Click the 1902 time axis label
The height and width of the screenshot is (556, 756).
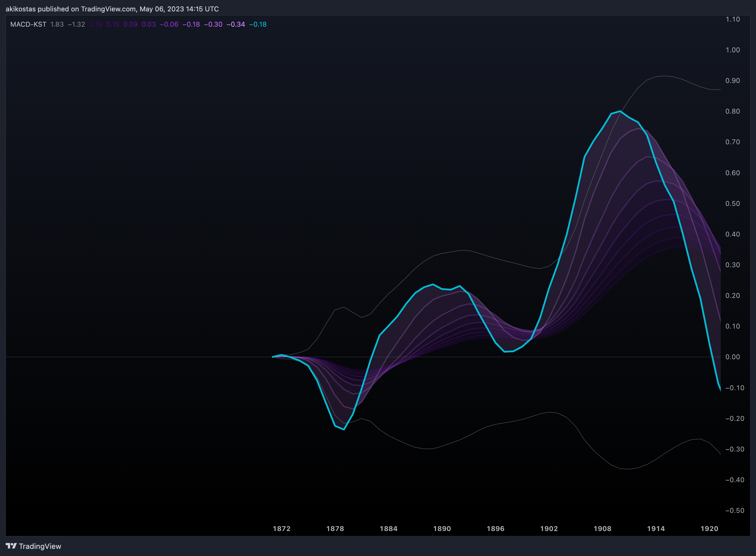(549, 528)
